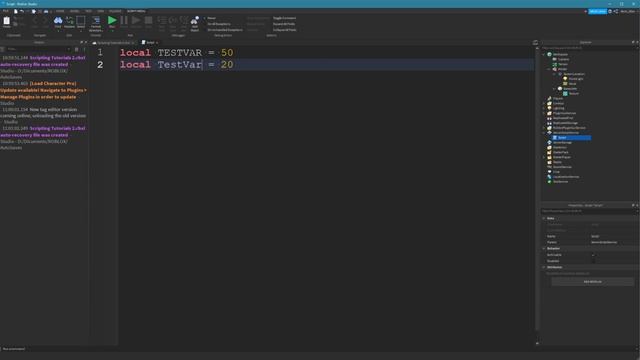Select Camera in Explorer tree
This screenshot has width=640, height=360.
click(x=564, y=59)
